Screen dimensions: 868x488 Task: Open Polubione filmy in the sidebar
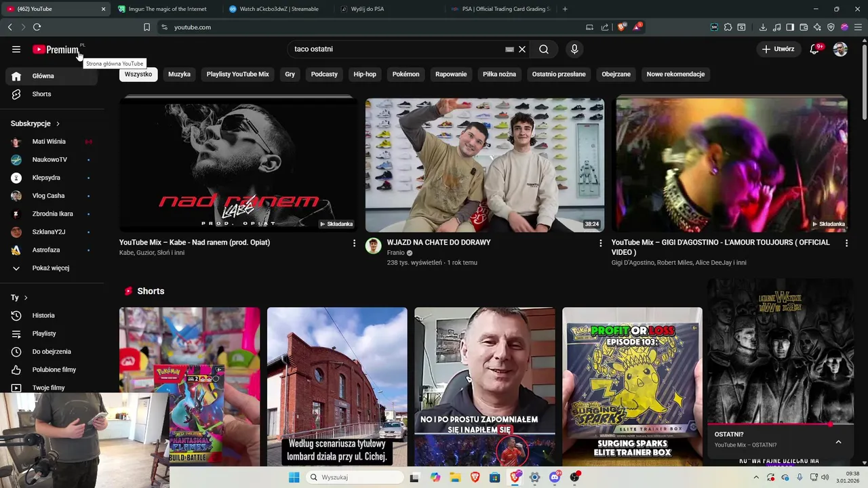[x=52, y=370]
